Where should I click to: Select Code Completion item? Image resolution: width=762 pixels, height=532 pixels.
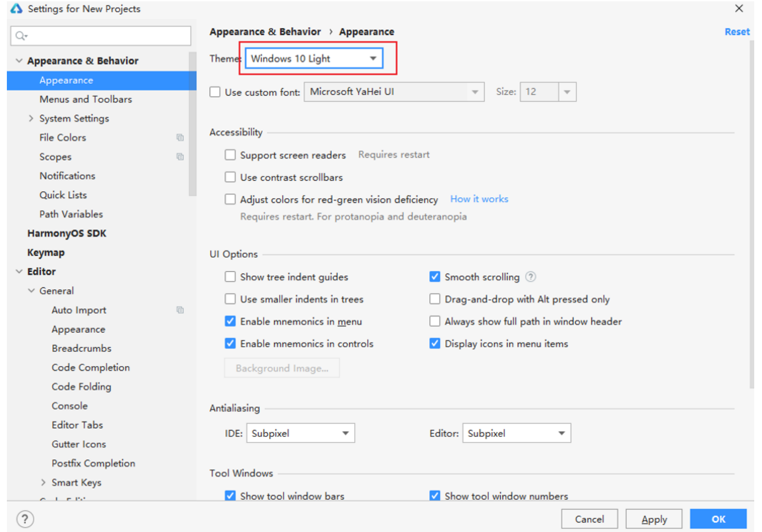pyautogui.click(x=91, y=367)
